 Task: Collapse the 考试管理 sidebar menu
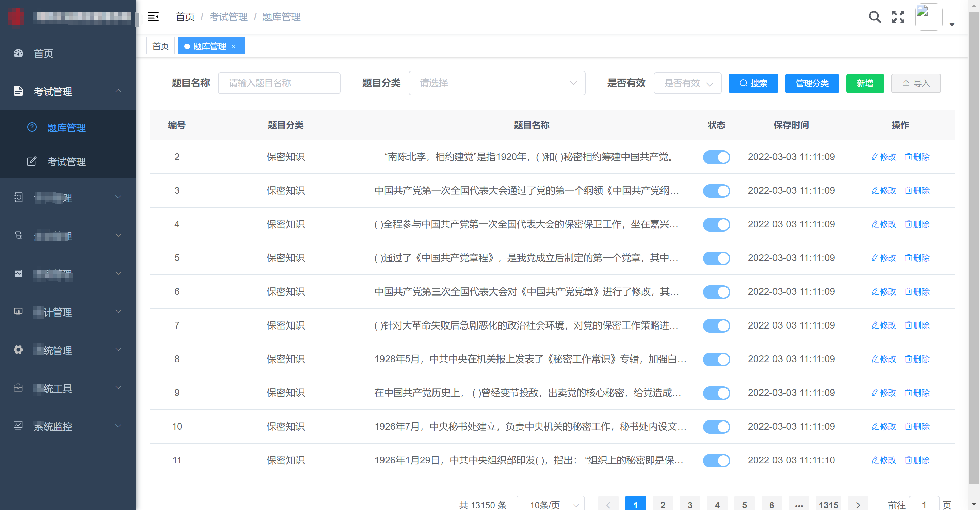click(68, 91)
